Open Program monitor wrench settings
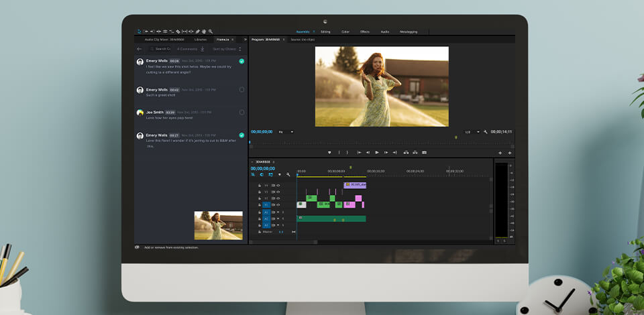Image resolution: width=644 pixels, height=315 pixels. tap(485, 132)
